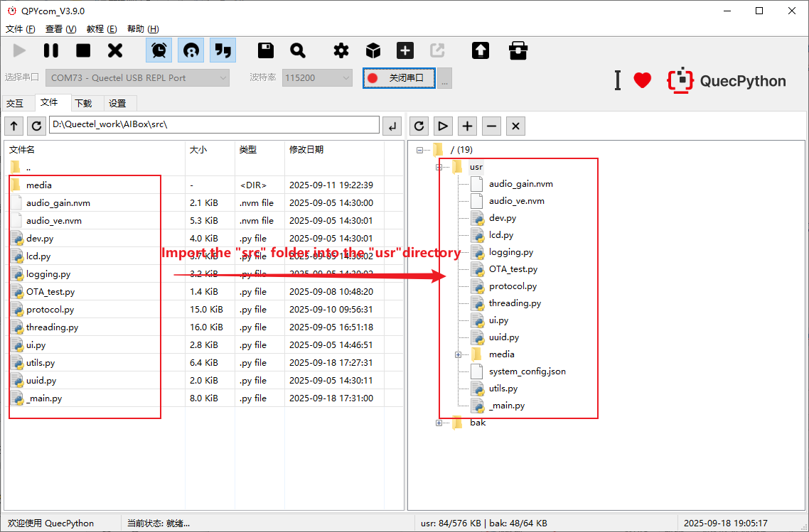Open the toolbox icon
This screenshot has height=532, width=809.
[x=518, y=50]
